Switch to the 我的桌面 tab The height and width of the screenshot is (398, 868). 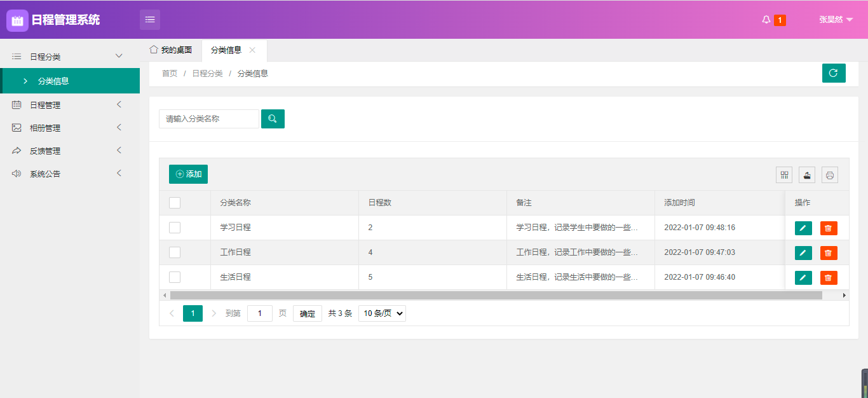pyautogui.click(x=171, y=50)
